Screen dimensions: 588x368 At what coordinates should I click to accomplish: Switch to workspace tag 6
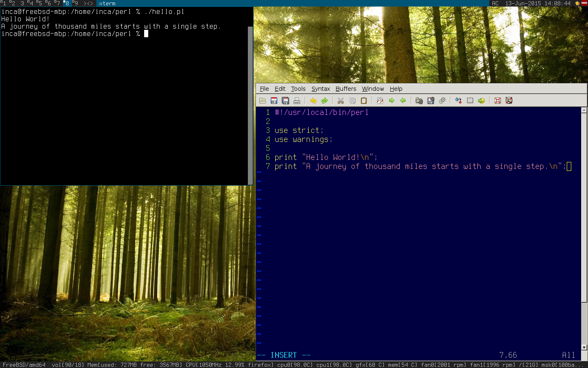(49, 3)
